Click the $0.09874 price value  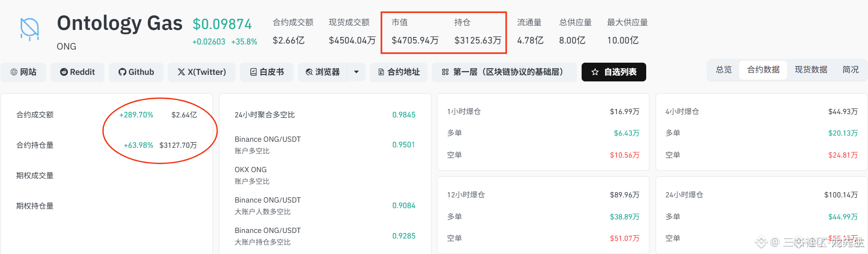(x=222, y=24)
